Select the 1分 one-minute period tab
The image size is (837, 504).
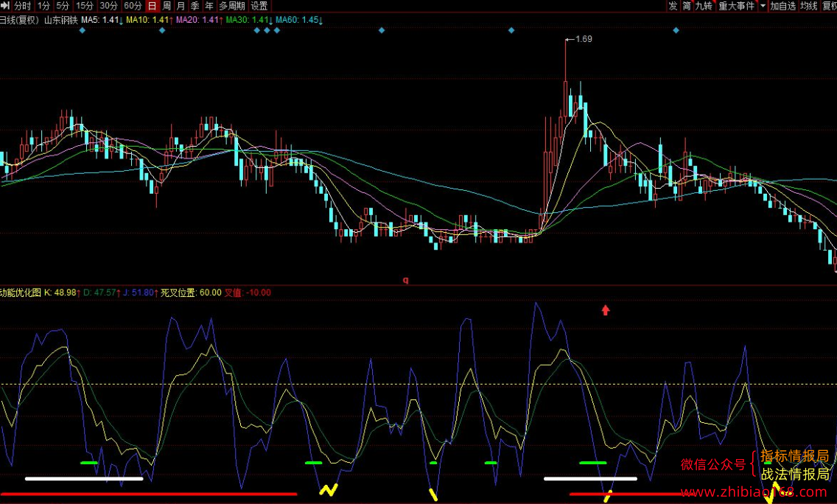(43, 6)
